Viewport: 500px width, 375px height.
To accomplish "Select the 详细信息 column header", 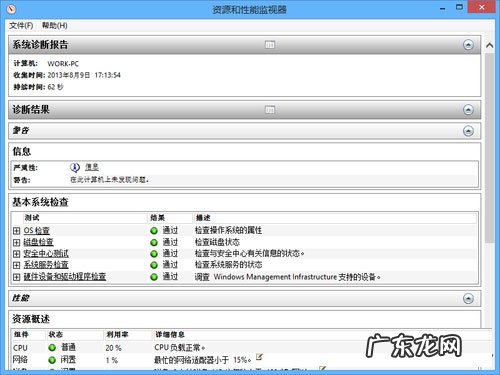I will [x=170, y=334].
